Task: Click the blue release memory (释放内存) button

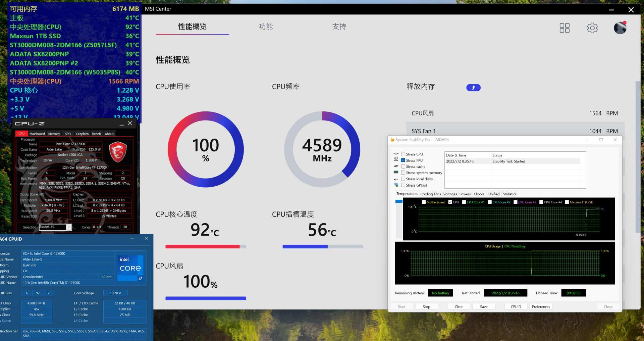Action: (473, 88)
